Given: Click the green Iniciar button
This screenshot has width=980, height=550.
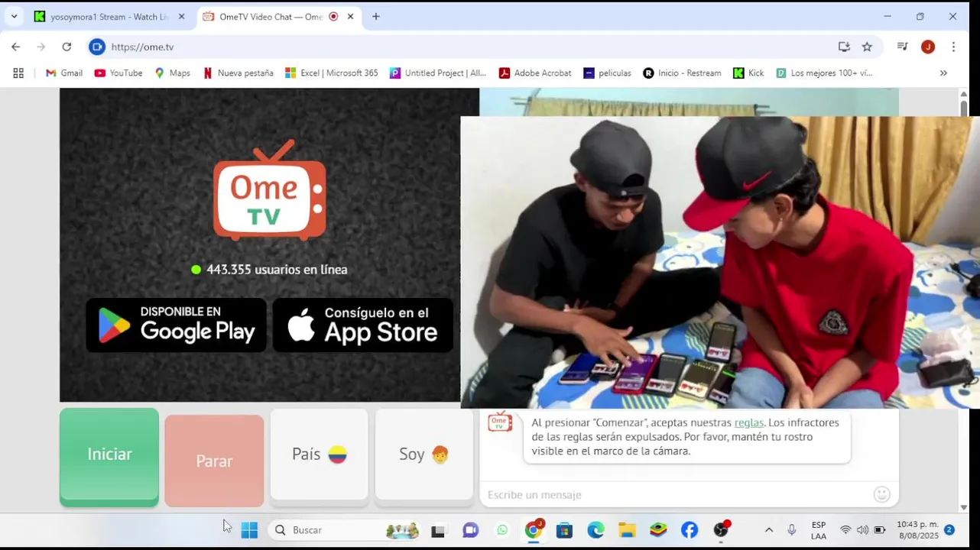Looking at the screenshot, I should [x=109, y=457].
